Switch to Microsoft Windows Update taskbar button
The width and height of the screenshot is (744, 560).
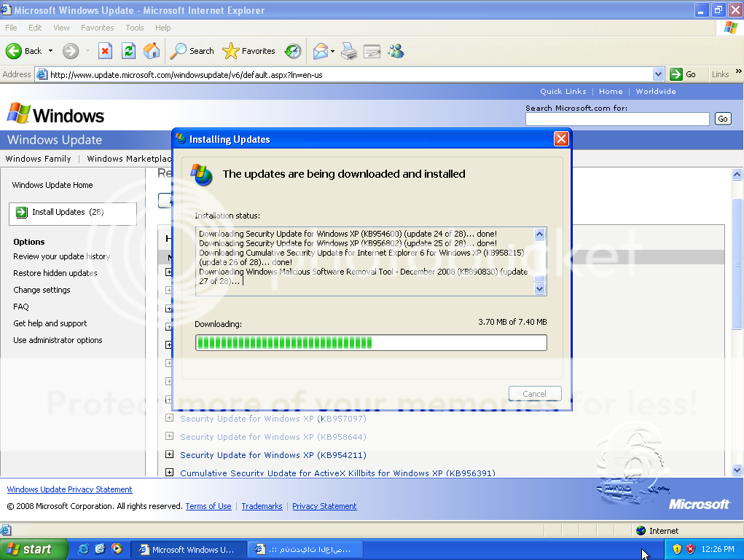pos(188,549)
